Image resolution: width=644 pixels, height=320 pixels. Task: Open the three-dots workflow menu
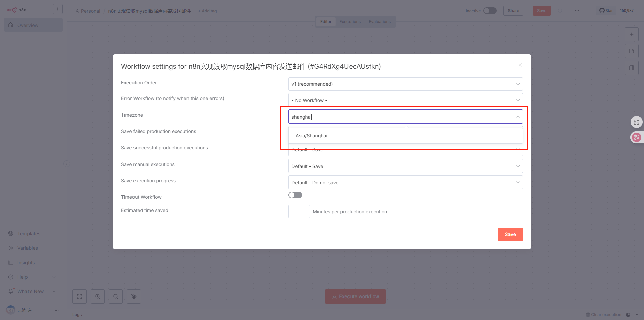577,11
